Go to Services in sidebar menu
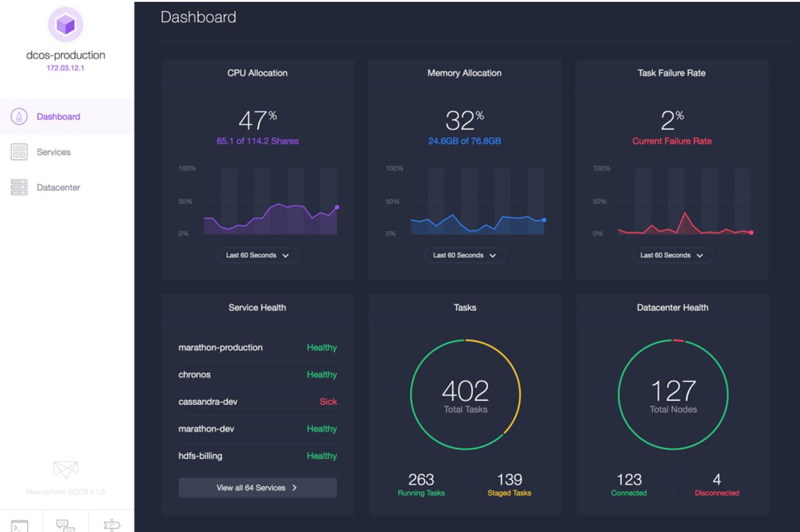This screenshot has width=800, height=532. (53, 152)
